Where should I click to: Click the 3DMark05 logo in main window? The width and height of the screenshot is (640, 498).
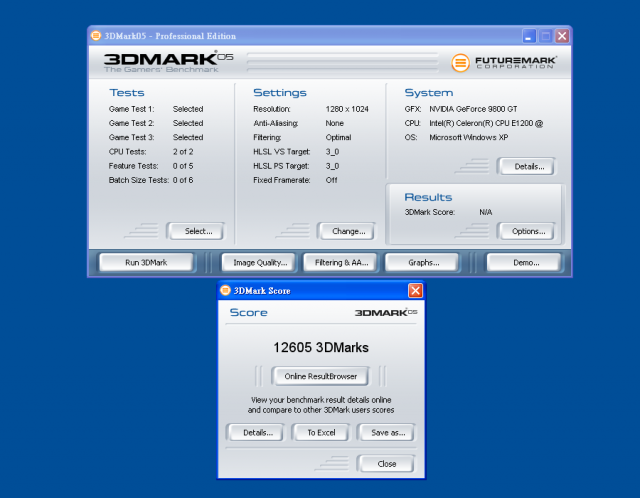pos(168,62)
